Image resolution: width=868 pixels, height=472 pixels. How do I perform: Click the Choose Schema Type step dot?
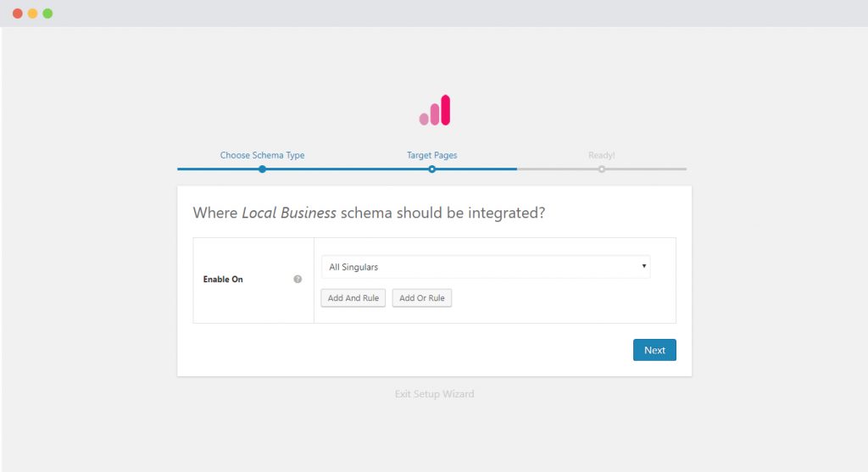[x=262, y=169]
